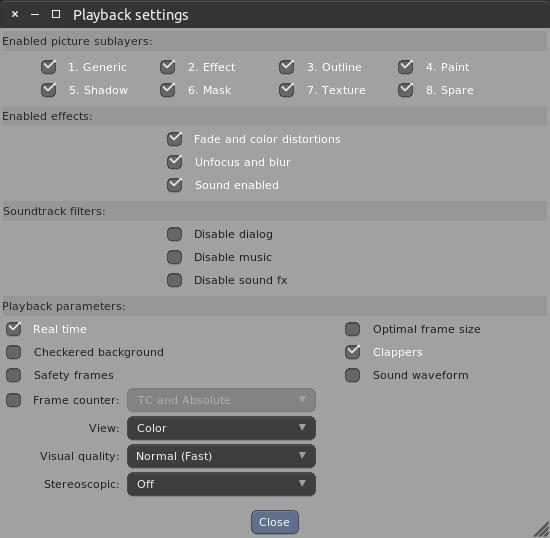Uncheck Fade and color distortions

tap(174, 139)
